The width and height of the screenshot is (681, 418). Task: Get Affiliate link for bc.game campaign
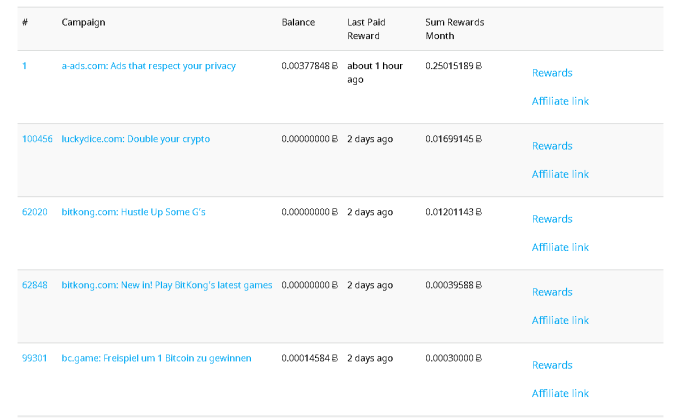[x=560, y=393]
